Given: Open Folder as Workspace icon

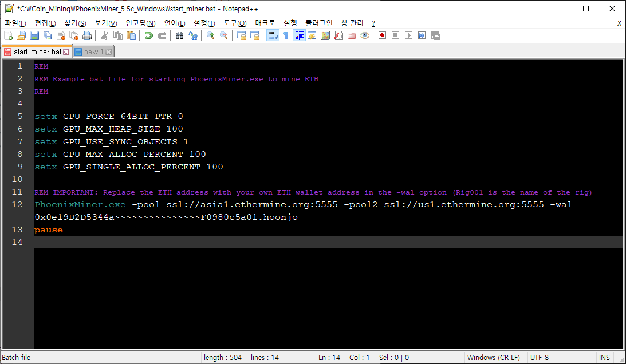Looking at the screenshot, I should pyautogui.click(x=352, y=35).
